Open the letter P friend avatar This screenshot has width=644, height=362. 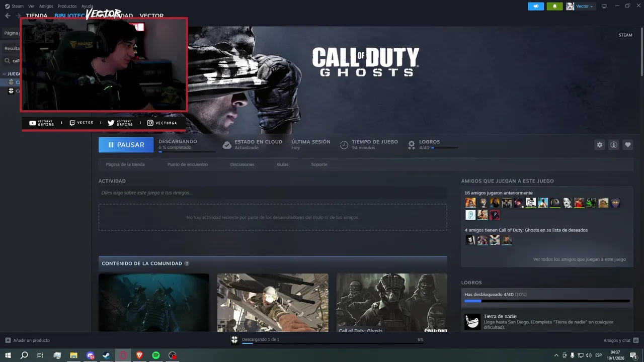pos(470,215)
